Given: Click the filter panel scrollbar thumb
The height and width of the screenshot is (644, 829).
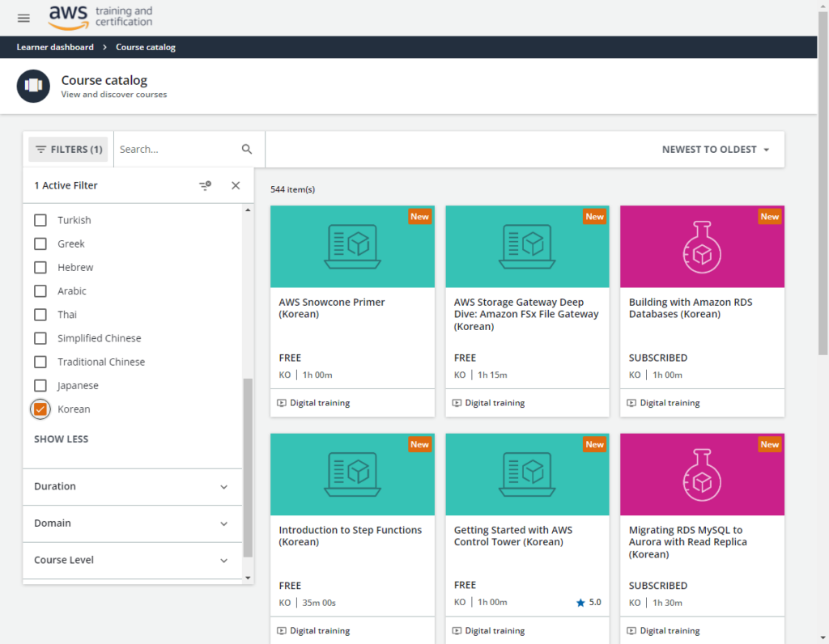Looking at the screenshot, I should pos(248,468).
